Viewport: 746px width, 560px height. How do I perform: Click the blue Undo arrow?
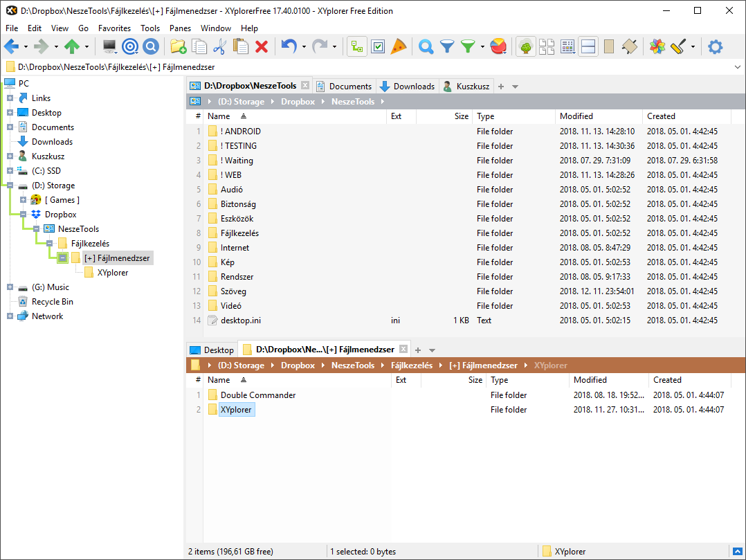coord(289,46)
